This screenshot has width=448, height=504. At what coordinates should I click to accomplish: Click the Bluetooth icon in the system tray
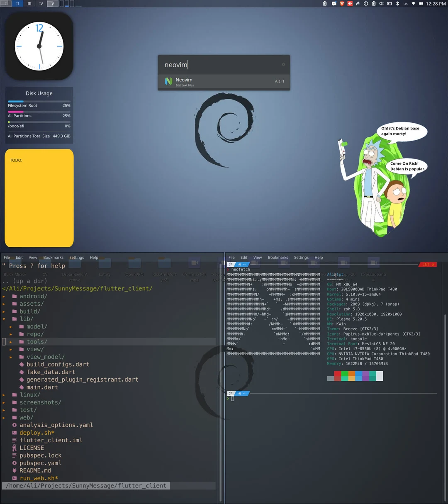[x=397, y=3]
